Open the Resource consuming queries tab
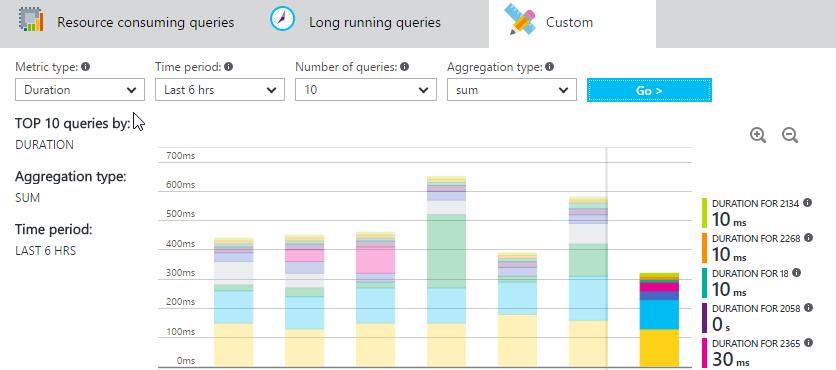The height and width of the screenshot is (370, 836). point(126,22)
